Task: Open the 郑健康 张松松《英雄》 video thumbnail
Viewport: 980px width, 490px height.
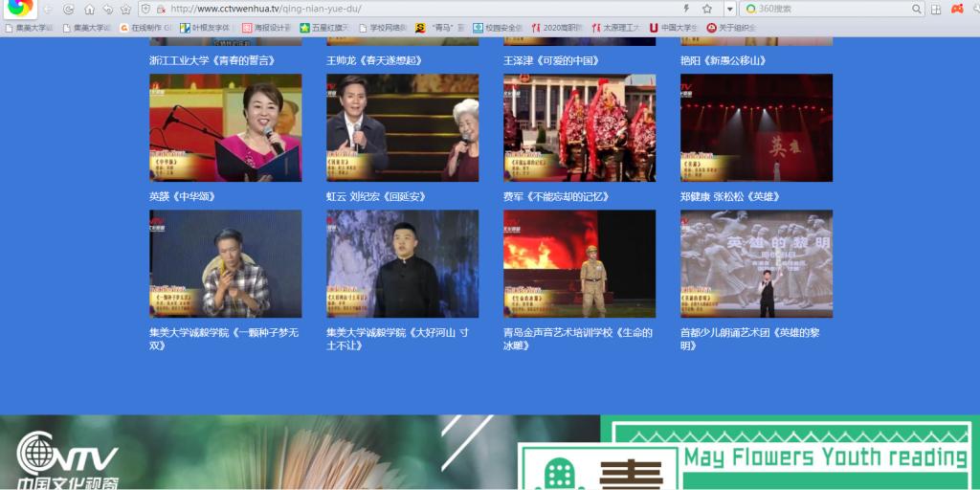Action: pos(756,127)
